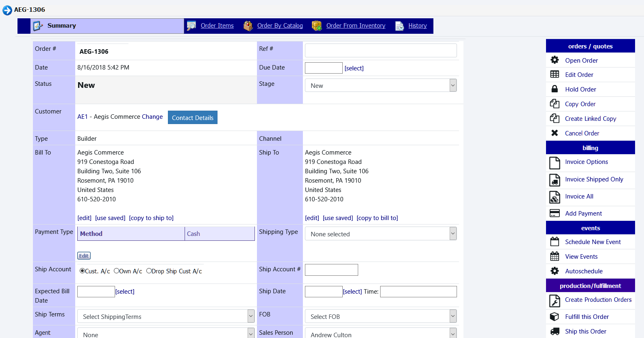
Task: Click the X icon for Cancel Order
Action: 555,133
